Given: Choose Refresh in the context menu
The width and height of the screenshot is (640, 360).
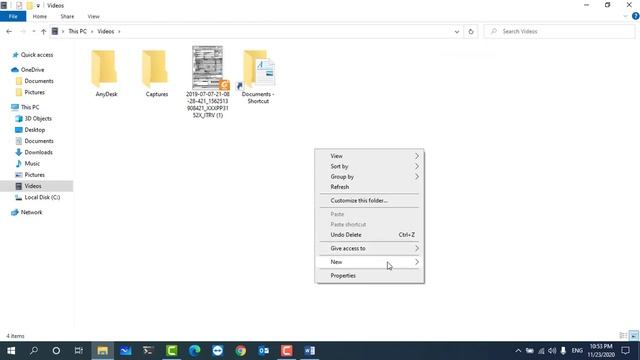Looking at the screenshot, I should pyautogui.click(x=369, y=187).
